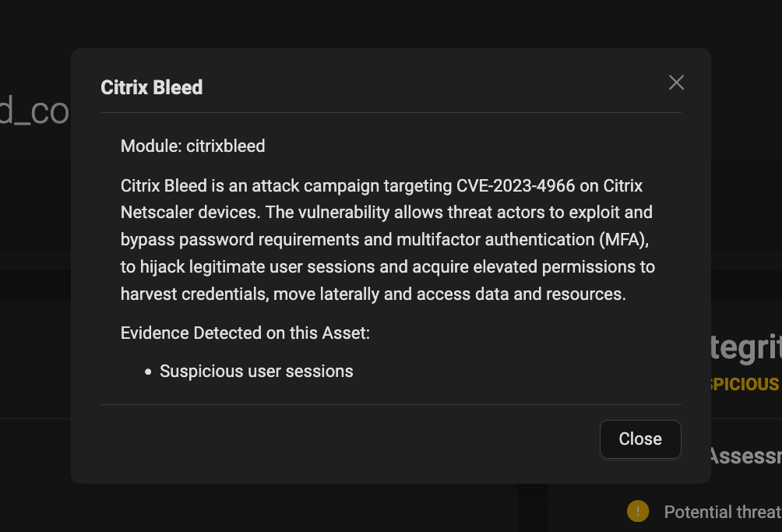Click the yellow warning icon beside Potential threat
The image size is (782, 532).
pyautogui.click(x=638, y=511)
